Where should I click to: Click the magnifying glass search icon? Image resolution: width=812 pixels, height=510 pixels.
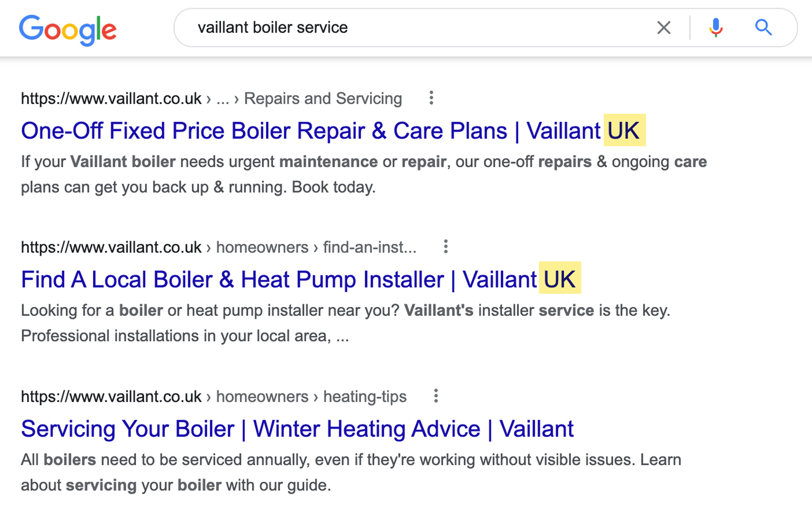763,27
